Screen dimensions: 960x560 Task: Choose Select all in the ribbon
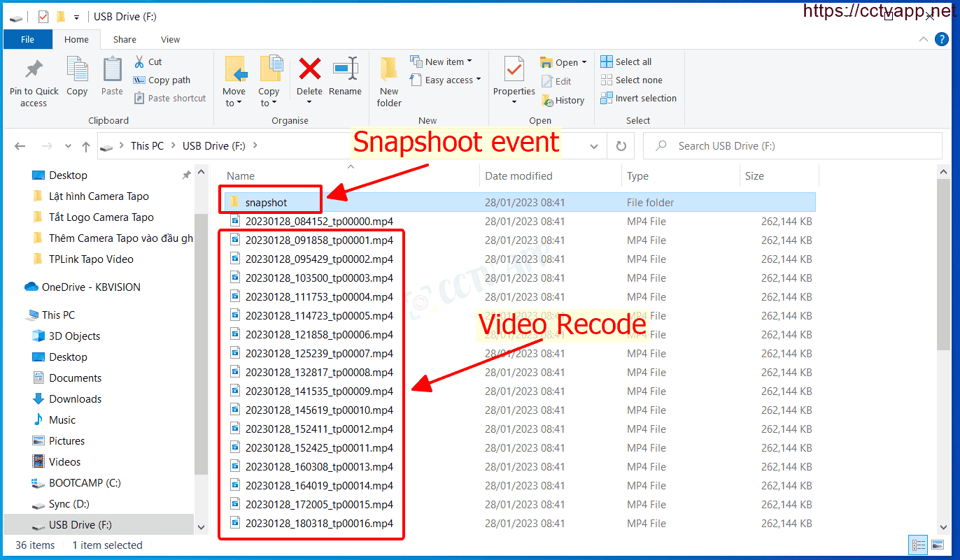tap(626, 62)
